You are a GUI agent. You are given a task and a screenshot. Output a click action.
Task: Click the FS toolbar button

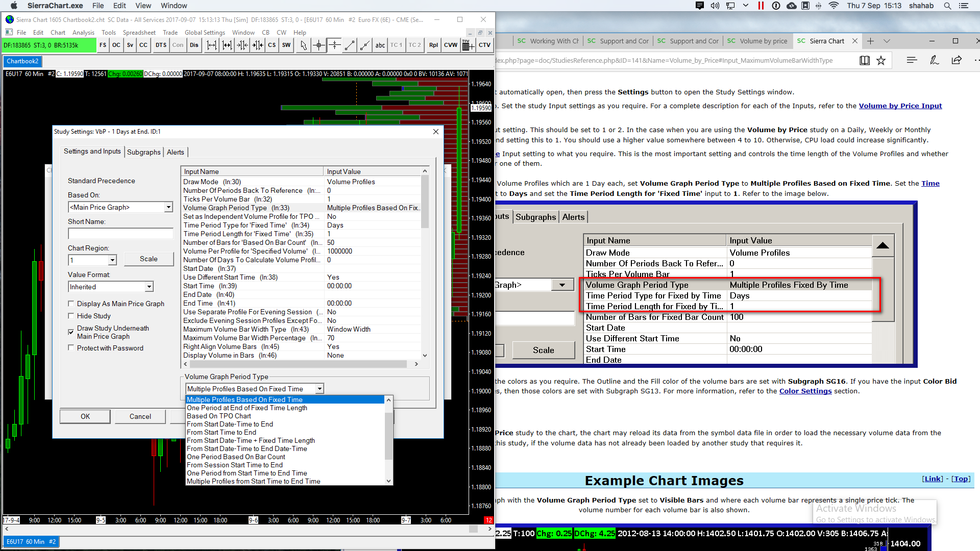point(103,45)
